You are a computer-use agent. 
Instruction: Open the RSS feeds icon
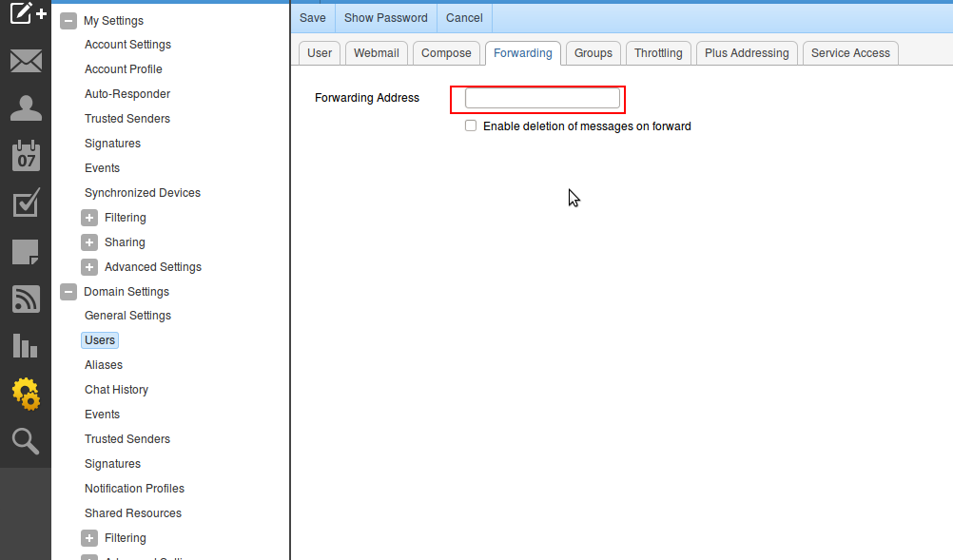pos(26,299)
